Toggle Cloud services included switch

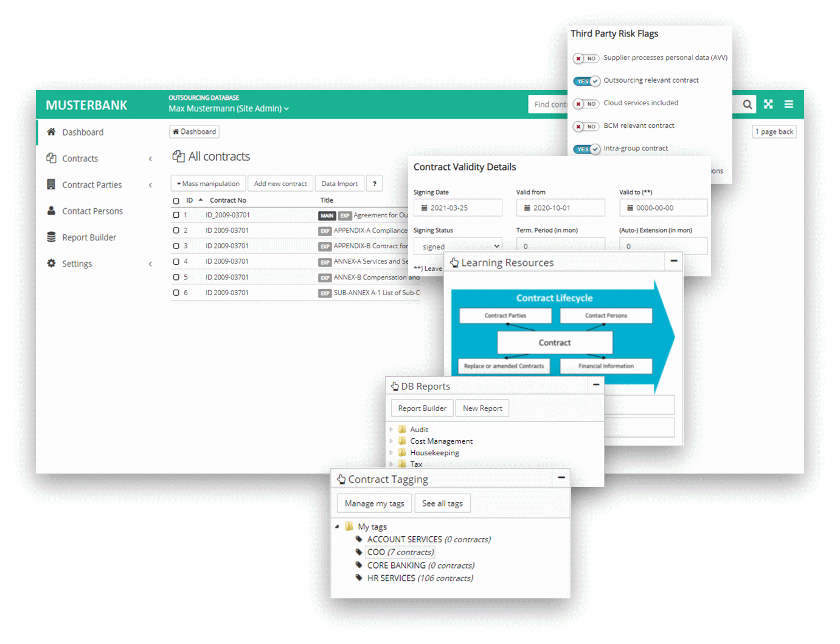tap(586, 103)
